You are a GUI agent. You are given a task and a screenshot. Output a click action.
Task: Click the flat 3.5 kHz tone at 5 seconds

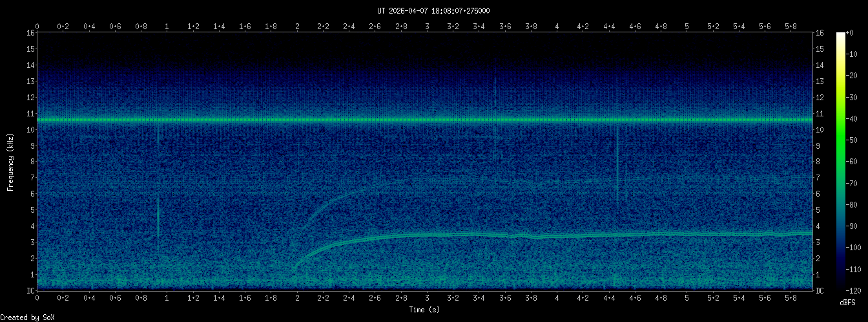click(x=687, y=233)
